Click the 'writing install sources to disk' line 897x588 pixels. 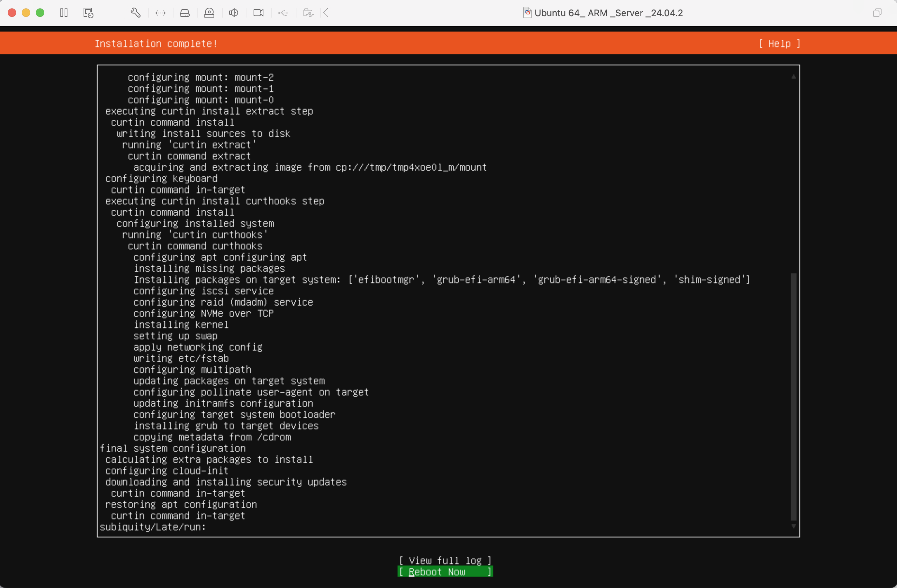tap(203, 133)
